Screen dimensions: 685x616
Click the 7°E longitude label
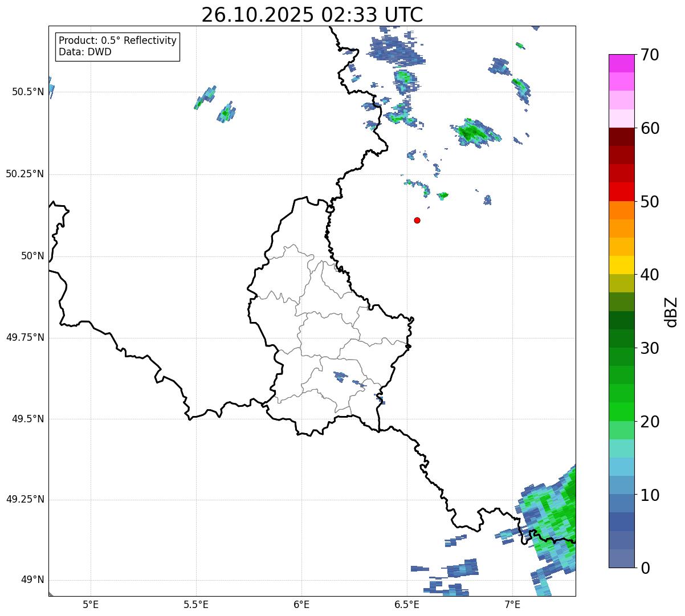[x=512, y=604]
